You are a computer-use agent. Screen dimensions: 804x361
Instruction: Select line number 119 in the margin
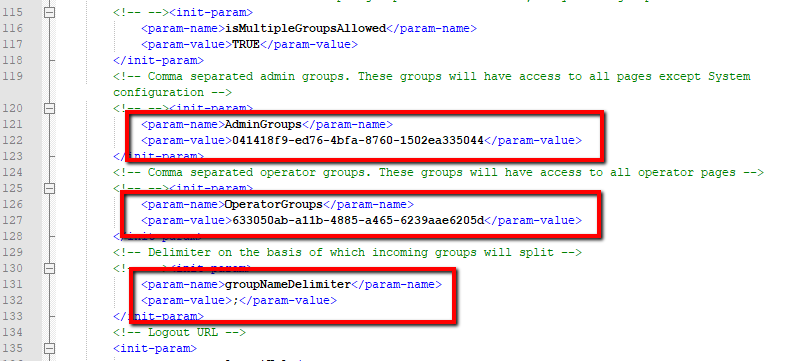tap(13, 76)
